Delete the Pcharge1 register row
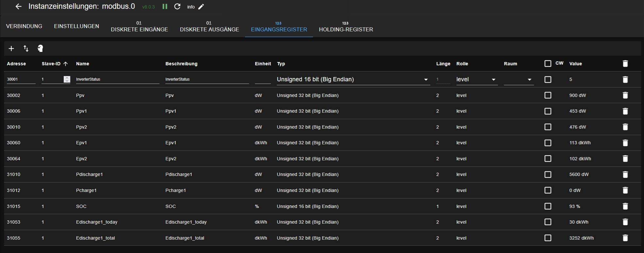 tap(625, 190)
